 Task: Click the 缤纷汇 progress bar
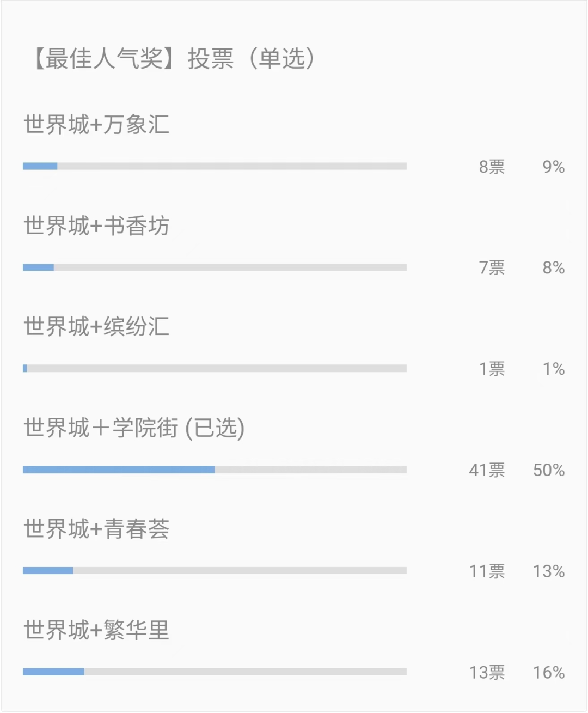point(215,369)
